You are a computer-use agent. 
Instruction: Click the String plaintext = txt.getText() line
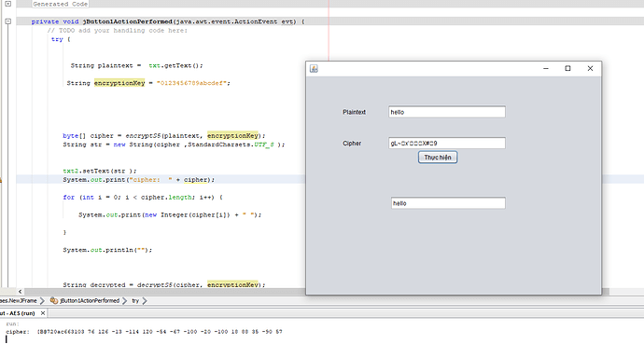(x=137, y=65)
